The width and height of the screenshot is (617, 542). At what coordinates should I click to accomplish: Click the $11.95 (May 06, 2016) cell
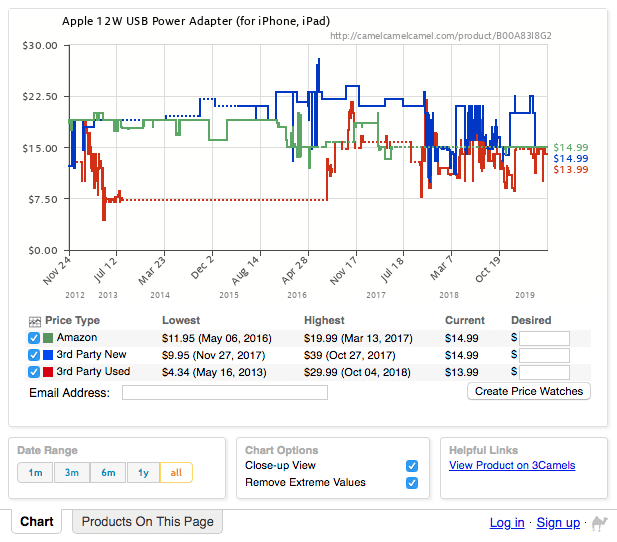(x=217, y=339)
